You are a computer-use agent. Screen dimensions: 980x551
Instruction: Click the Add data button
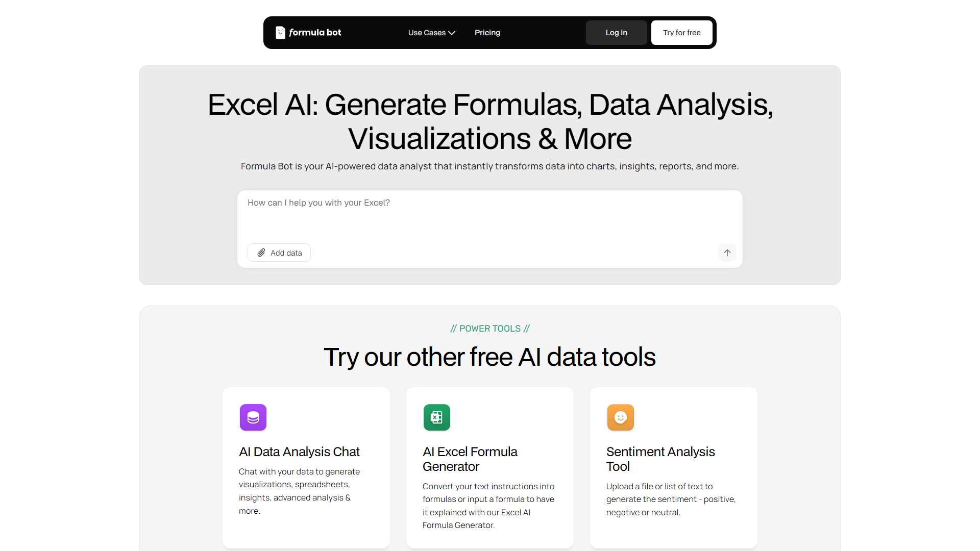279,253
